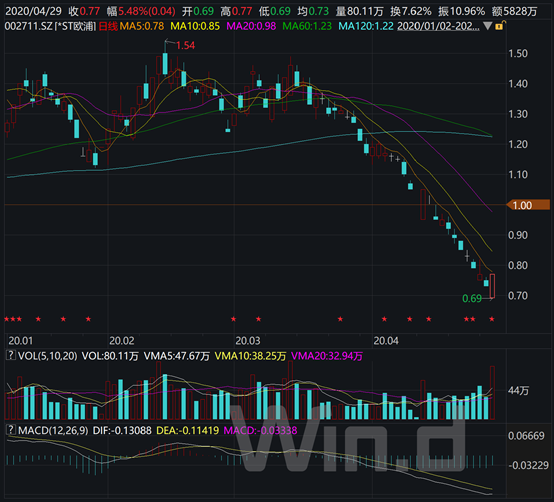The height and width of the screenshot is (502, 554).
Task: Click the 1.50 price axis label
Action: click(x=518, y=53)
